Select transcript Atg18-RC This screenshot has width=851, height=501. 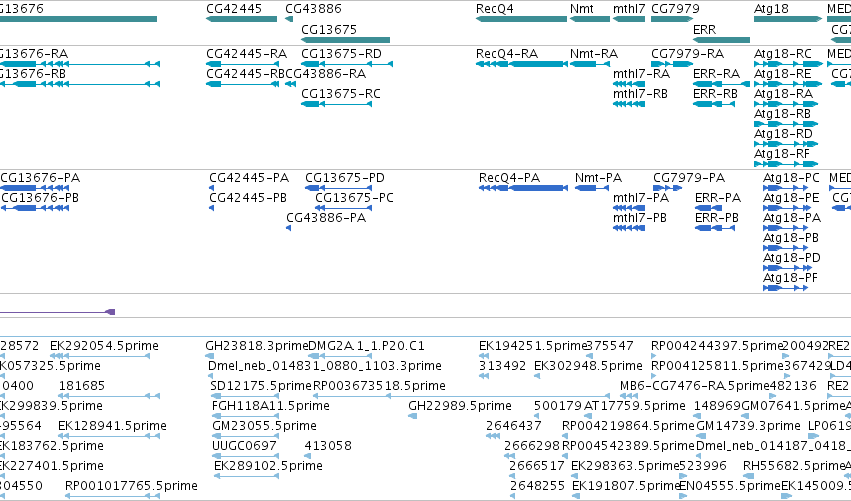788,64
